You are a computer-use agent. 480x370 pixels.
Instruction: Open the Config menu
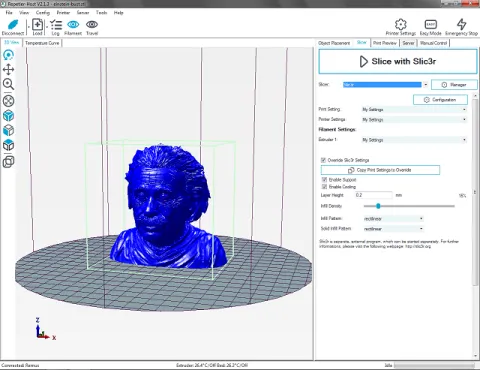(x=43, y=13)
